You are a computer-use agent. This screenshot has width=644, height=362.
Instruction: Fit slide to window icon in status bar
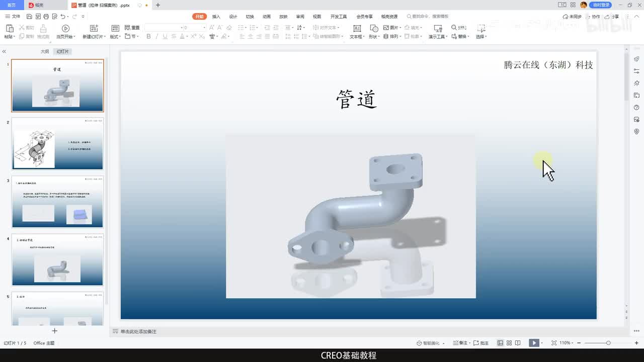tap(554, 343)
